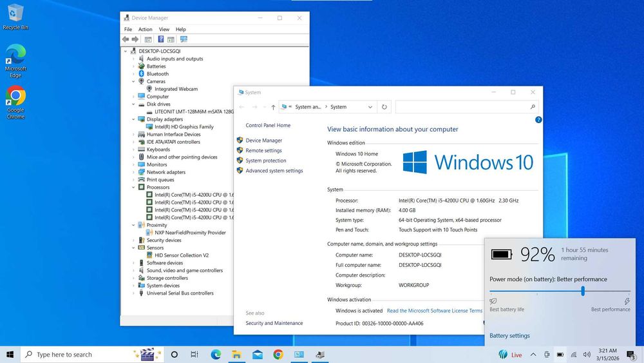Adjust the Power mode slider handle
This screenshot has height=363, width=644.
[x=582, y=291]
